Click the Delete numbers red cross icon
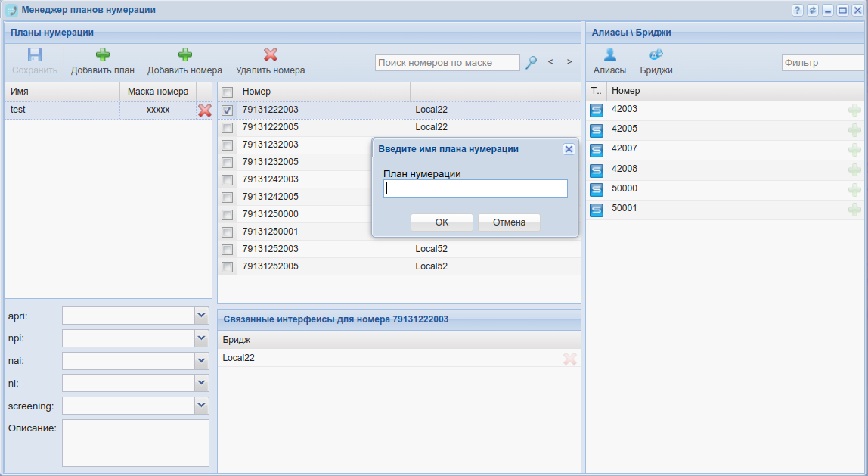 point(270,55)
